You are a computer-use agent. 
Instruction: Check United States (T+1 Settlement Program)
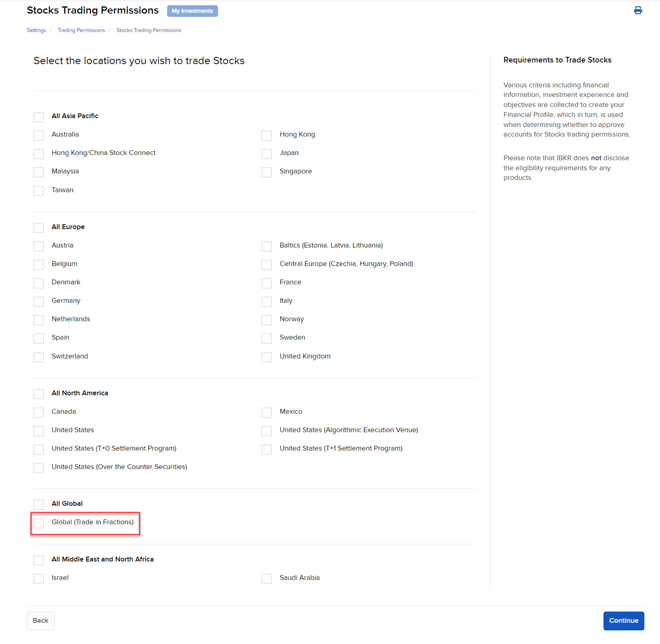point(267,449)
